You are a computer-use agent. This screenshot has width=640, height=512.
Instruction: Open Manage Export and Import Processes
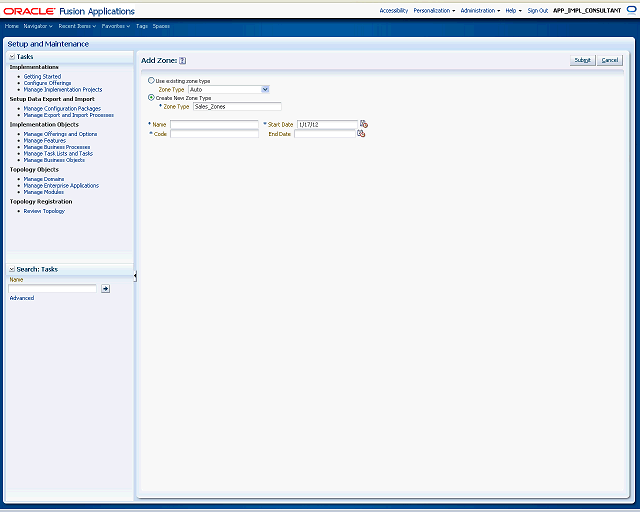[x=69, y=115]
